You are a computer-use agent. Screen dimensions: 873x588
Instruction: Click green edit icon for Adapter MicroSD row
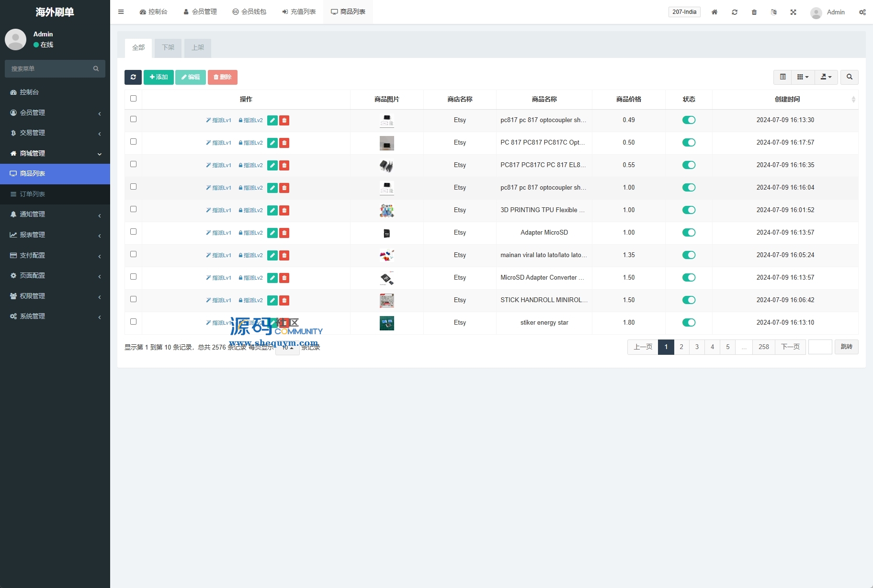click(x=272, y=233)
